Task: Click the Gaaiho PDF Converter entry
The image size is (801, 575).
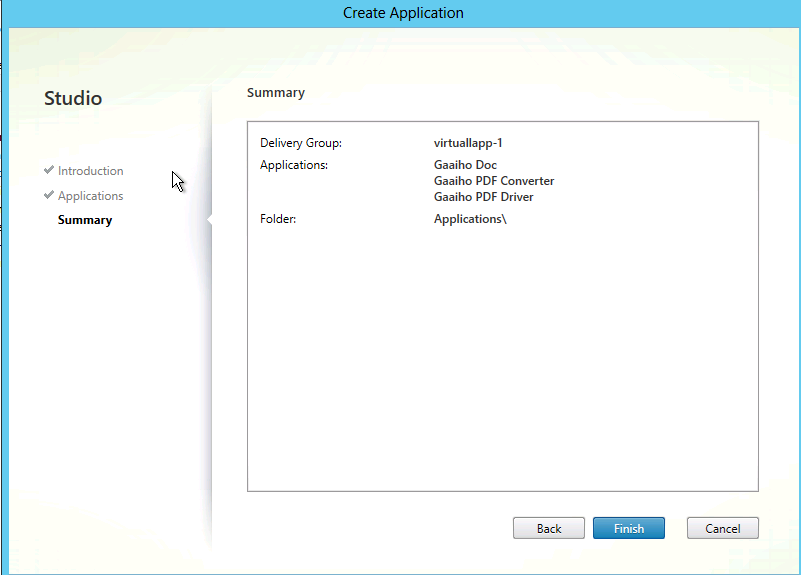Action: (x=494, y=181)
